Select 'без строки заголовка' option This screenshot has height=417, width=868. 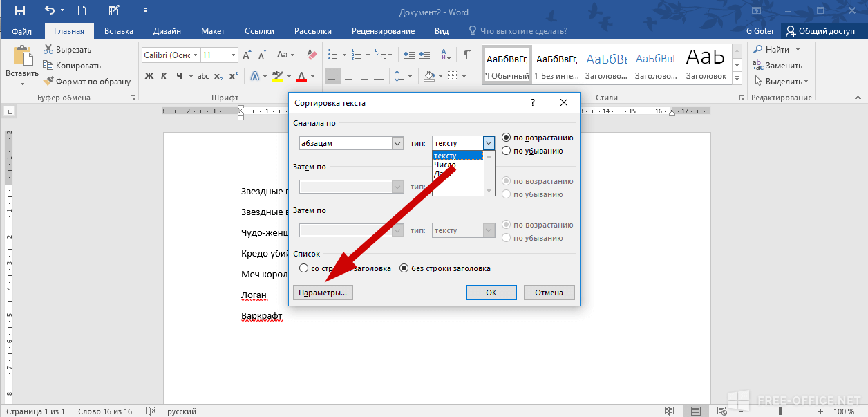[x=404, y=268]
